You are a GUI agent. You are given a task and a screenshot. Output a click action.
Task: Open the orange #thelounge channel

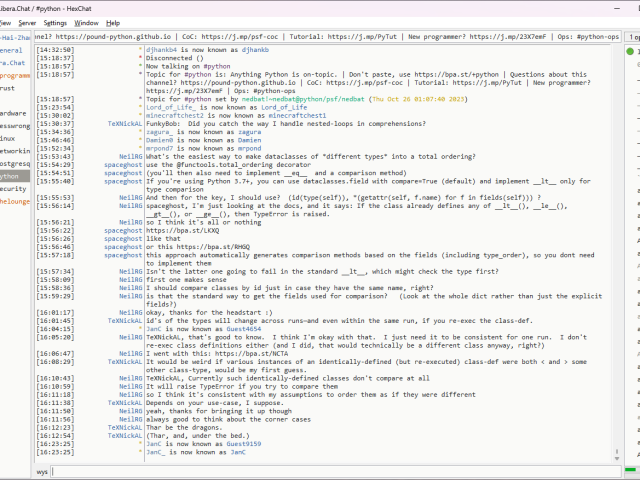(15, 201)
